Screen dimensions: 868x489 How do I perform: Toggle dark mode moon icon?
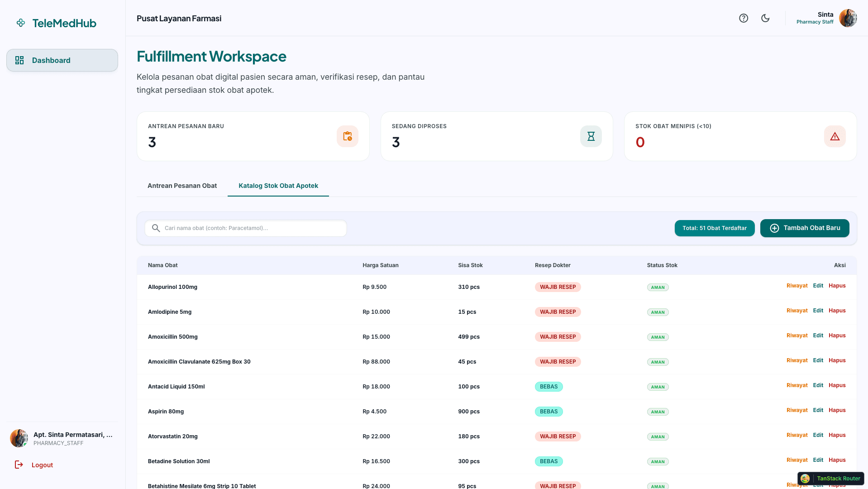point(765,18)
